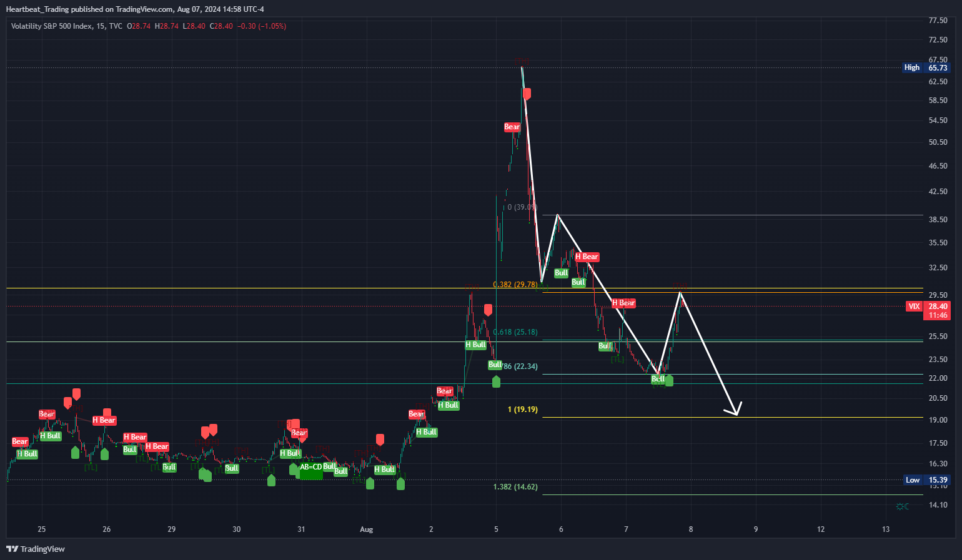Viewport: 962px width, 560px height.
Task: Click the Aug label on the time axis
Action: point(367,529)
